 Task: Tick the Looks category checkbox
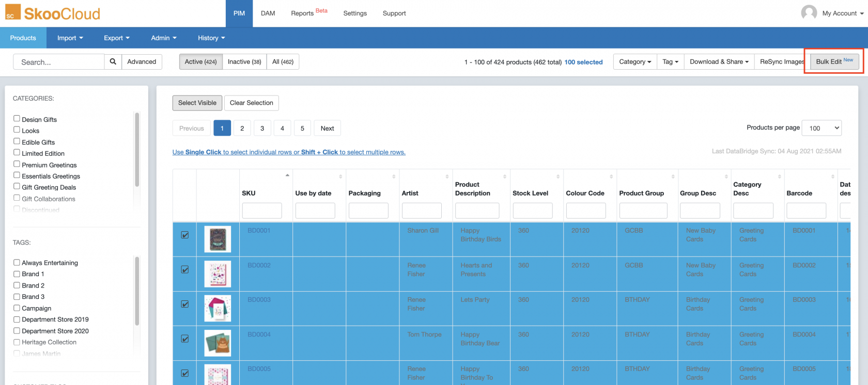coord(17,130)
